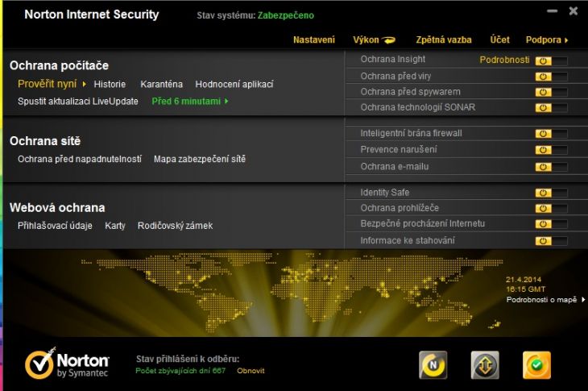Open Účet menu item
Screen dimensions: 588x391
[500, 40]
